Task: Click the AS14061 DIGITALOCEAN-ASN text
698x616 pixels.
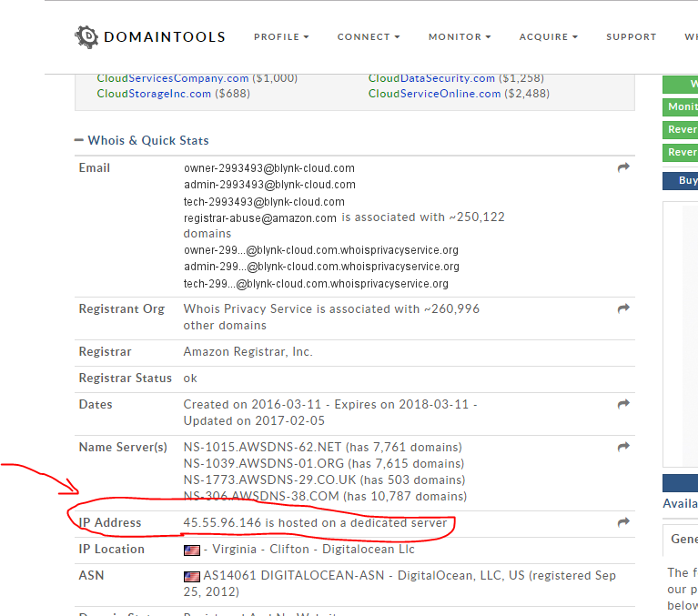Action: [293, 575]
